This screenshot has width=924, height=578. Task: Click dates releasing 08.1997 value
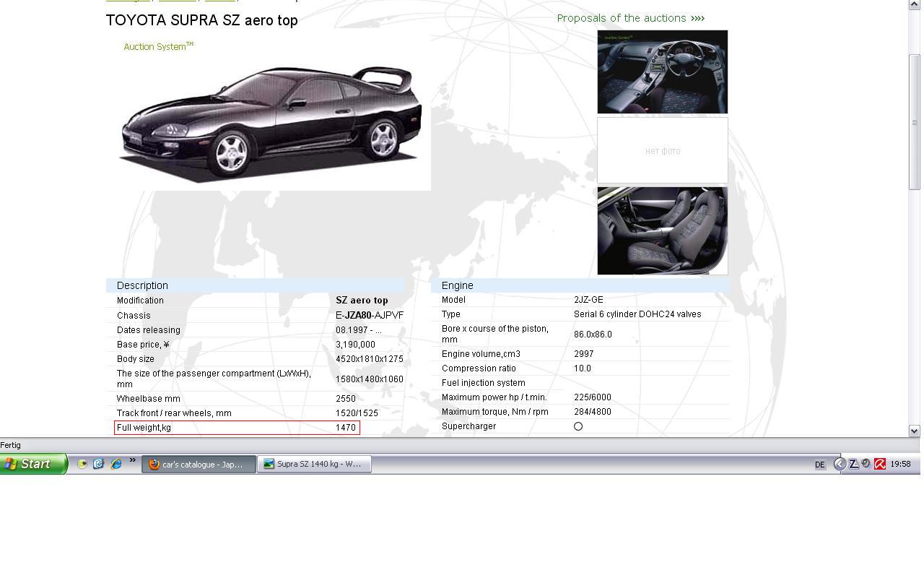(x=359, y=330)
